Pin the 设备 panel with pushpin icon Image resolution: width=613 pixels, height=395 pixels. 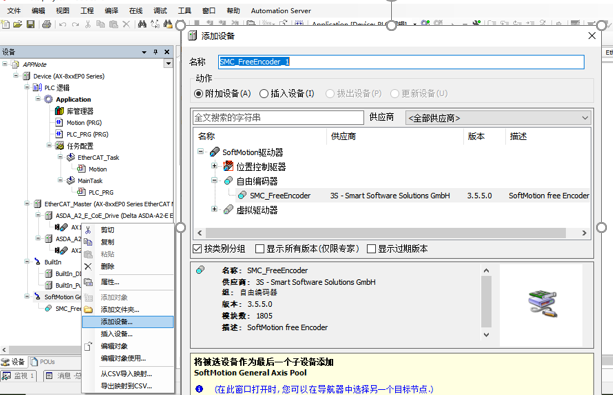point(155,52)
